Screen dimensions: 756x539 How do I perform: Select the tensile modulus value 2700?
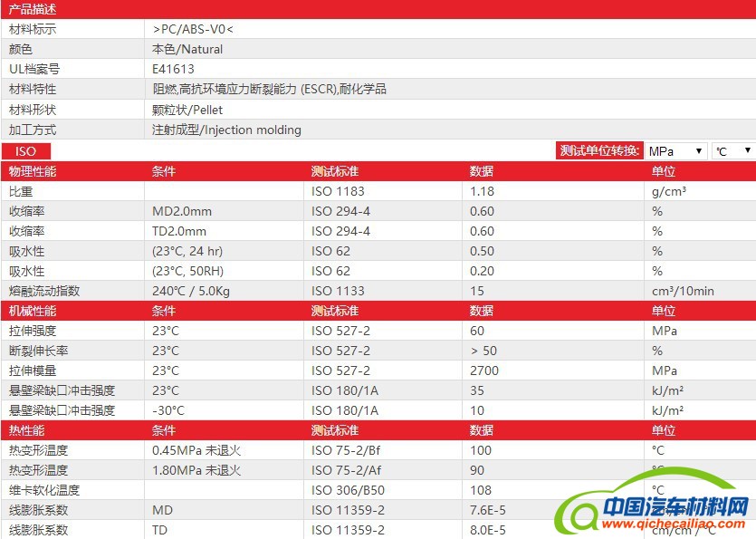484,371
